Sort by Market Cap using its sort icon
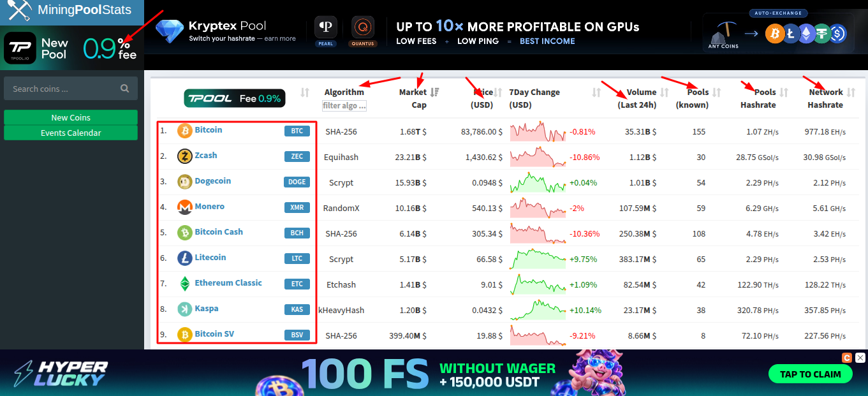868x396 pixels. pos(435,92)
